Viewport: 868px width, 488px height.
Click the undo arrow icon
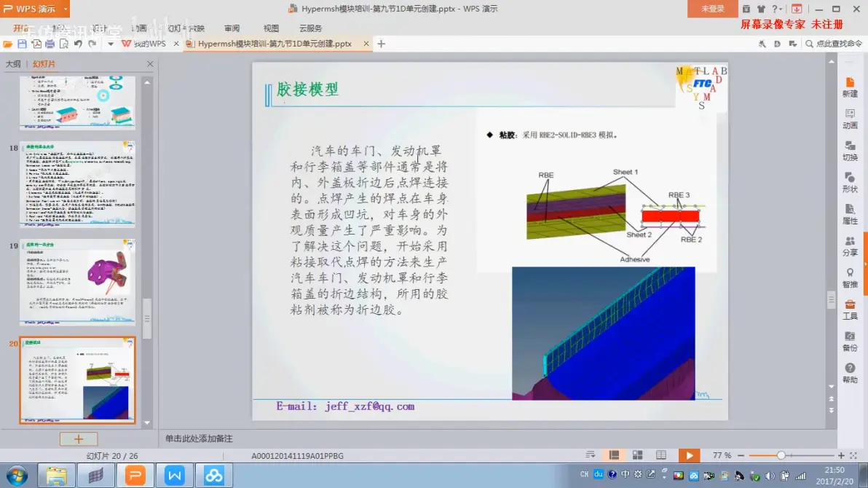coord(78,44)
